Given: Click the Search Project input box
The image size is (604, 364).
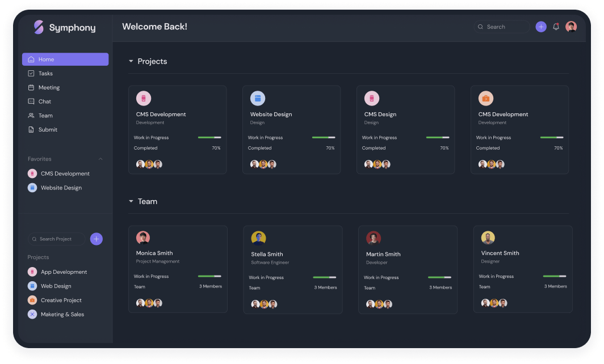Looking at the screenshot, I should (x=58, y=239).
